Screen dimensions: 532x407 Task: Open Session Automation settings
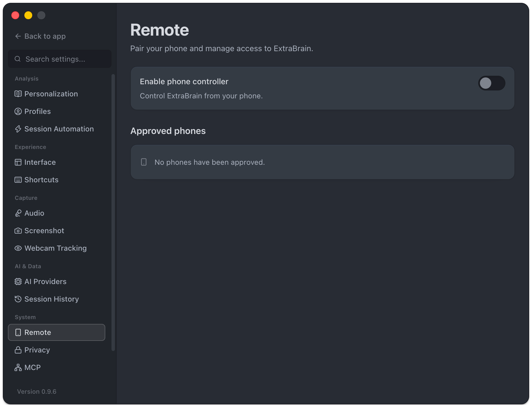[x=57, y=129]
